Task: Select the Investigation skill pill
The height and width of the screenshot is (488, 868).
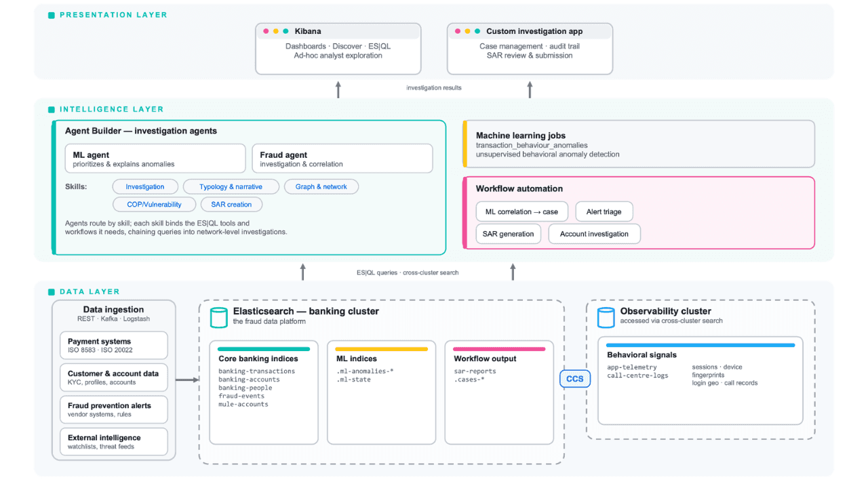Action: click(145, 186)
